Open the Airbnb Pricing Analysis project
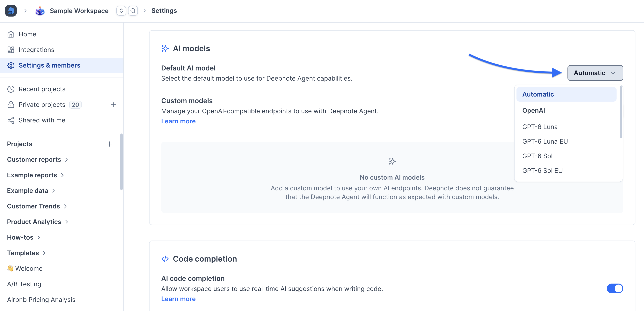 coord(41,300)
